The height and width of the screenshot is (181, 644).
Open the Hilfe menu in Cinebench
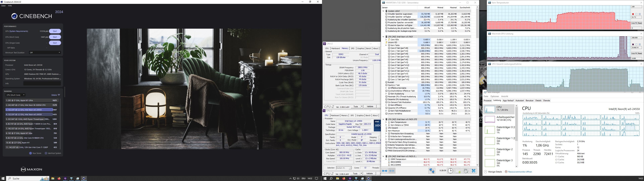[10, 6]
